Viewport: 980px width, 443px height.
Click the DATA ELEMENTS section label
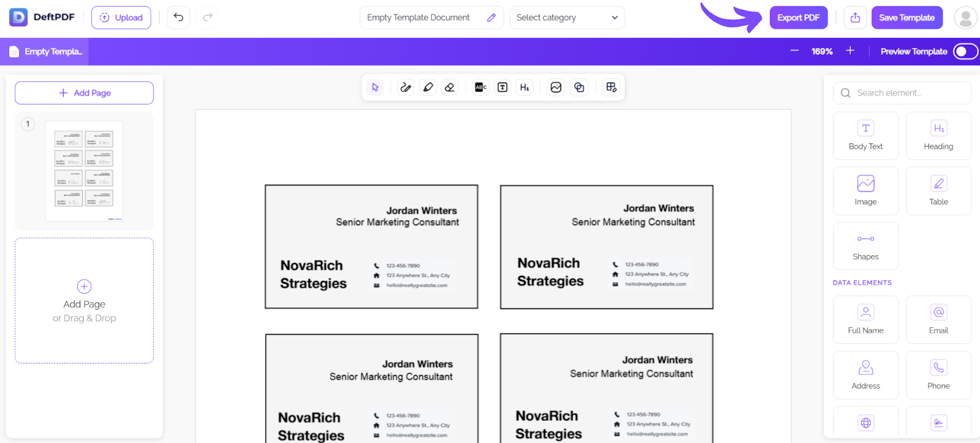[862, 283]
